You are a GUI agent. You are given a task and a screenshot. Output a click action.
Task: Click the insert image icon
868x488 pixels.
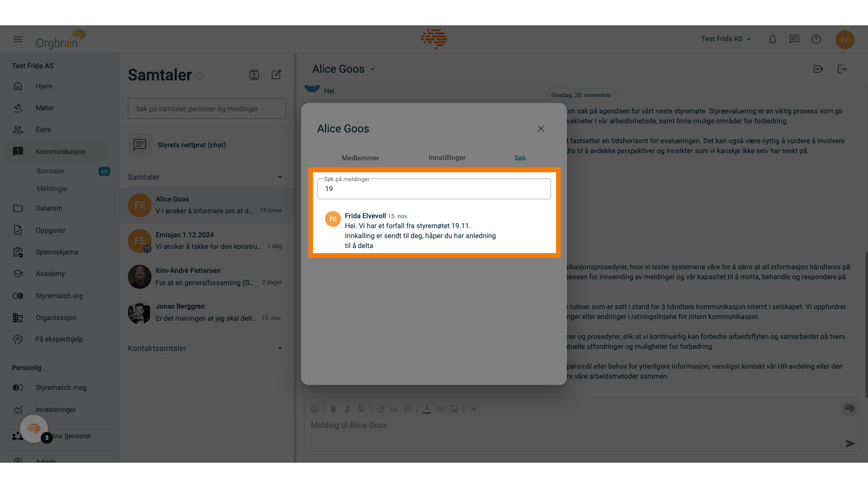pos(454,409)
